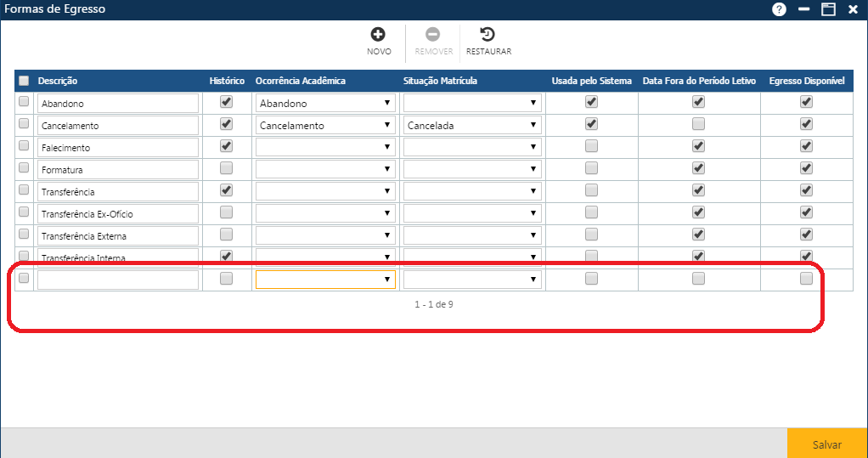The height and width of the screenshot is (458, 868).
Task: Sort by the Descrição column header
Action: tap(58, 81)
